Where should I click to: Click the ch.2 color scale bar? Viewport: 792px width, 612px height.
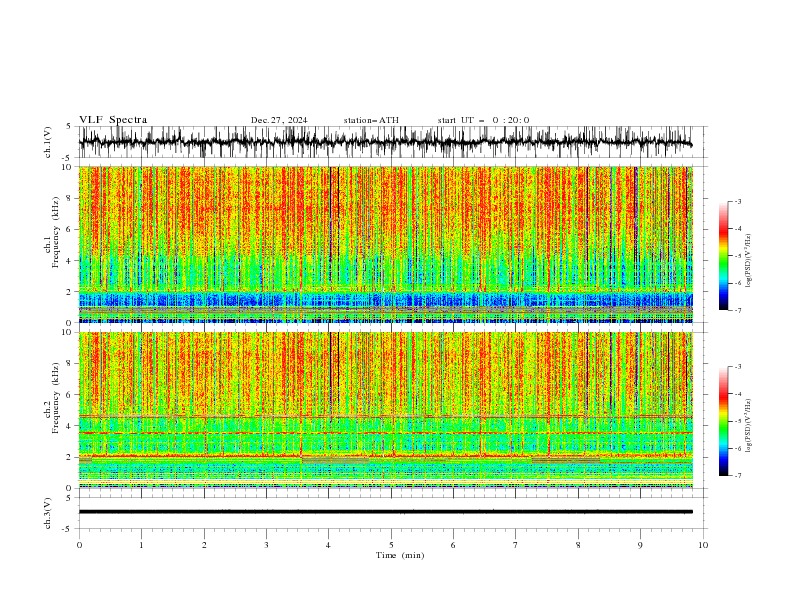723,421
